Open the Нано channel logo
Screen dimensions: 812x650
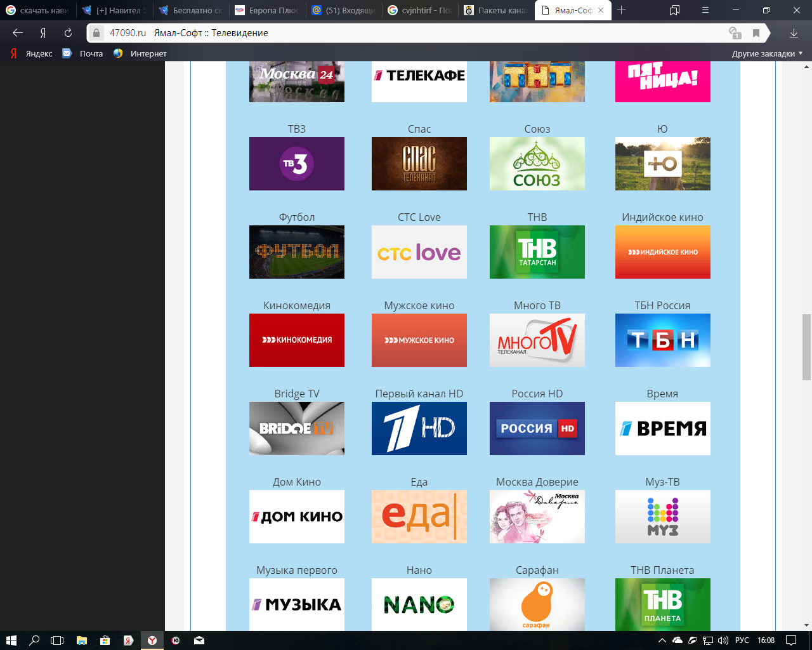pyautogui.click(x=419, y=604)
